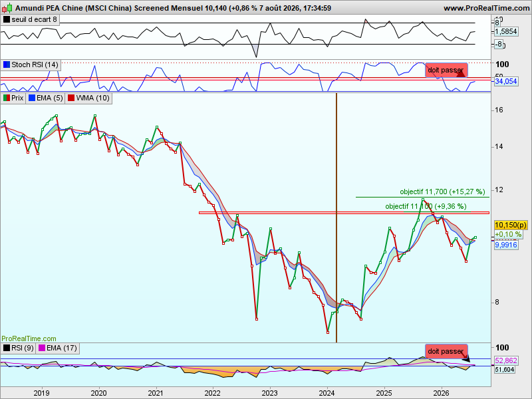Click the 52,862 EMA value tag
The height and width of the screenshot is (399, 532).
tap(506, 360)
